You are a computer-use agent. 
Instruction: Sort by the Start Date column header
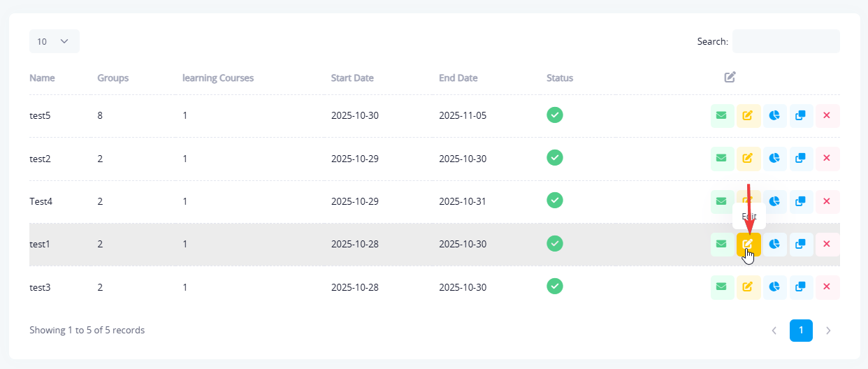pyautogui.click(x=352, y=78)
